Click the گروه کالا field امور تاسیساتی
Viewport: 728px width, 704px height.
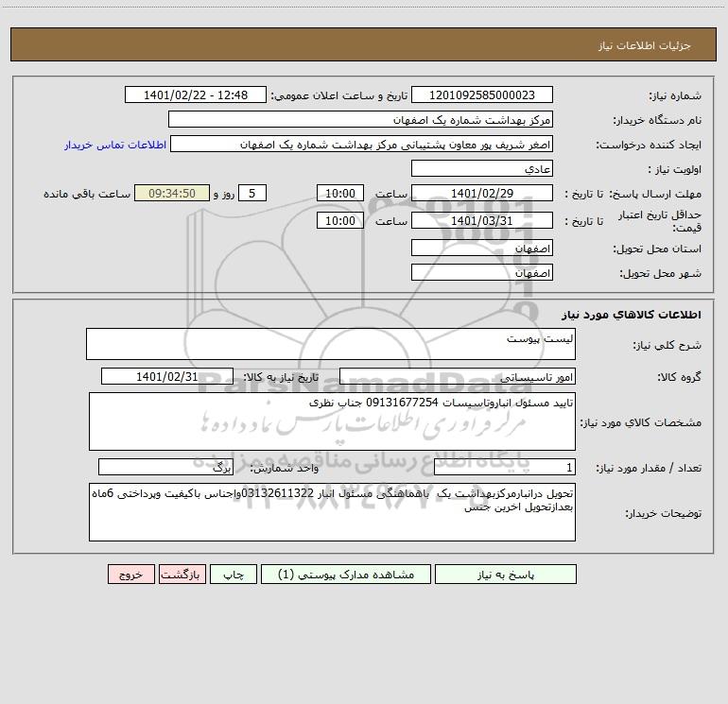pos(458,376)
